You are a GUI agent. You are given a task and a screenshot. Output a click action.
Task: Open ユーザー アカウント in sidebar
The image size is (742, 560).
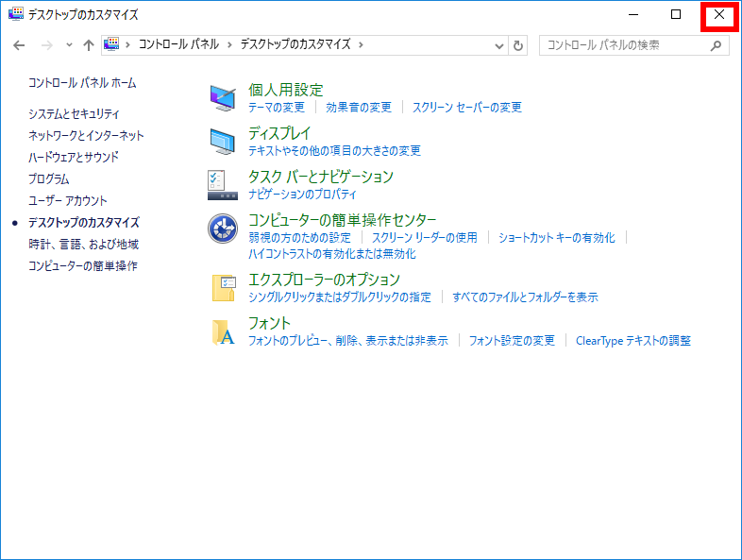pyautogui.click(x=68, y=201)
